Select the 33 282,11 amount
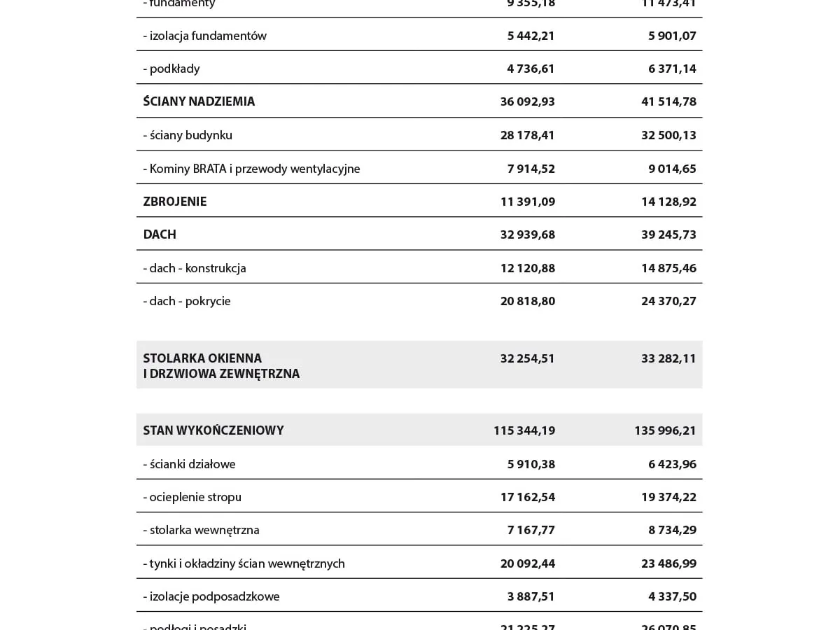The image size is (840, 630). (x=668, y=358)
